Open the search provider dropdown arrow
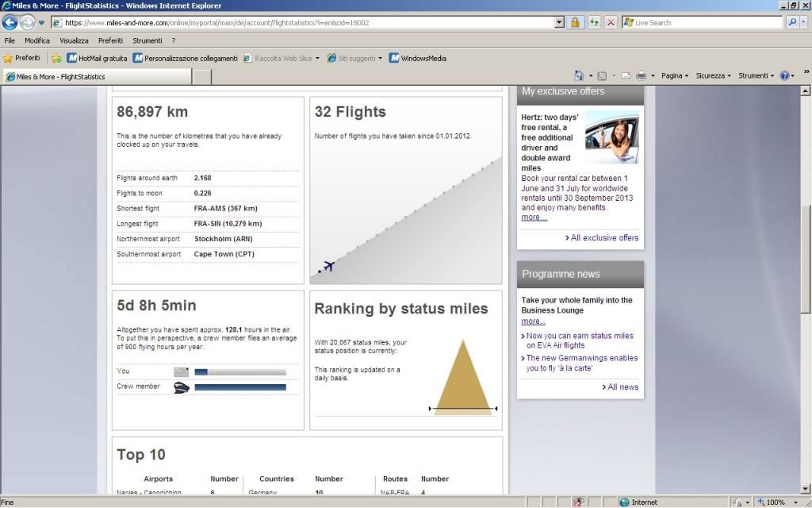 coord(804,22)
